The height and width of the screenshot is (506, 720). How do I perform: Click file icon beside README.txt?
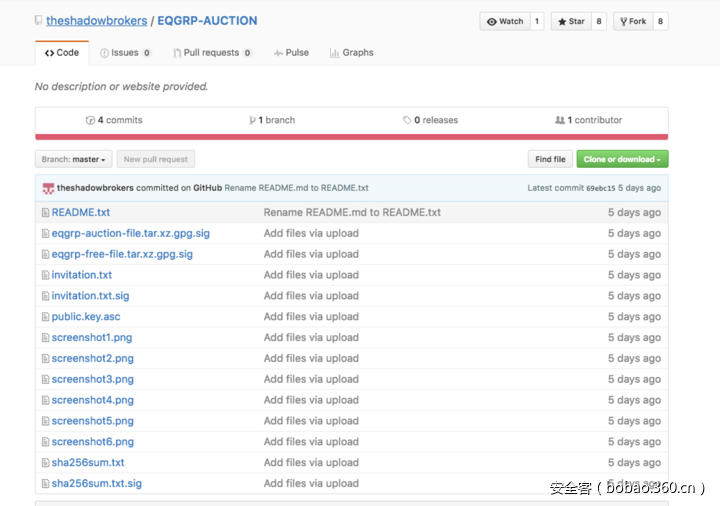(x=45, y=213)
